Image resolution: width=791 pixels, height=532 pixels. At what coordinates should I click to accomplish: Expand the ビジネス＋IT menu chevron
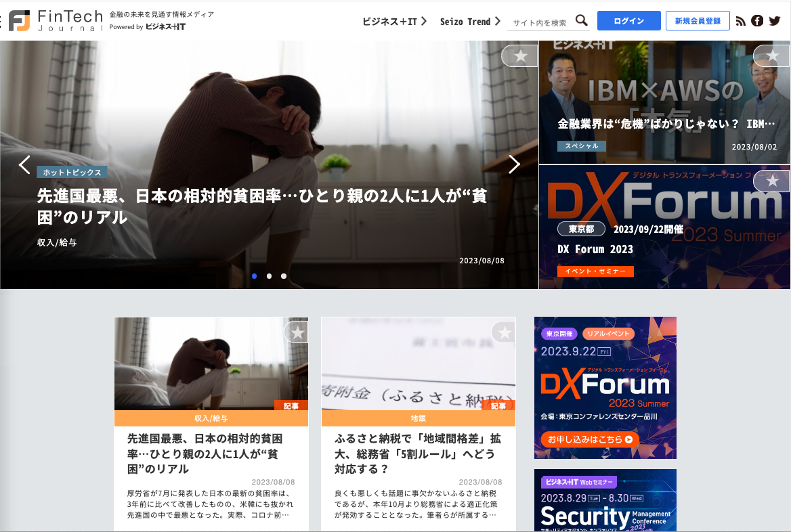[x=425, y=22]
